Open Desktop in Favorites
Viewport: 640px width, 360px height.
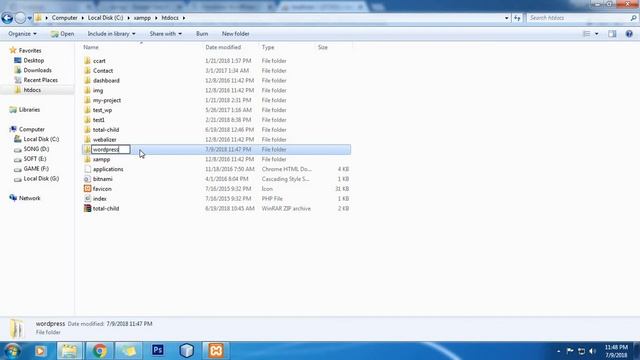point(33,60)
